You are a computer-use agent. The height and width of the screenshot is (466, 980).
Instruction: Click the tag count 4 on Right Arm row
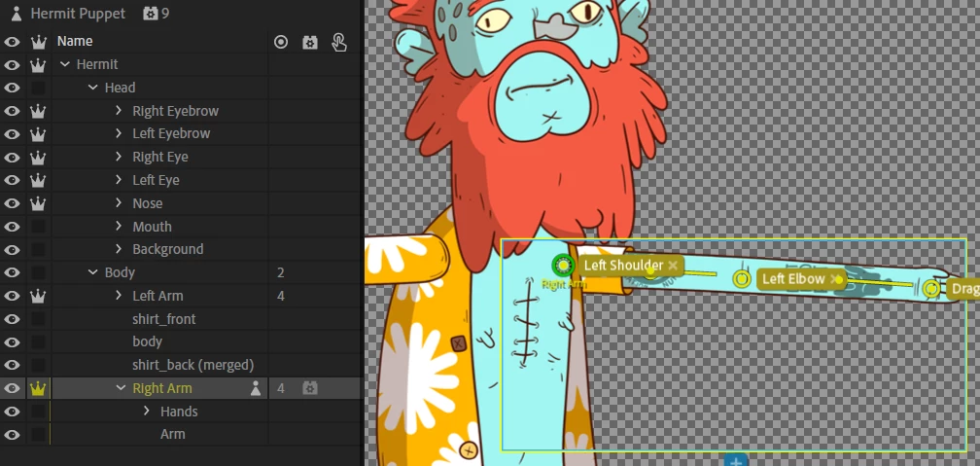[x=281, y=388]
